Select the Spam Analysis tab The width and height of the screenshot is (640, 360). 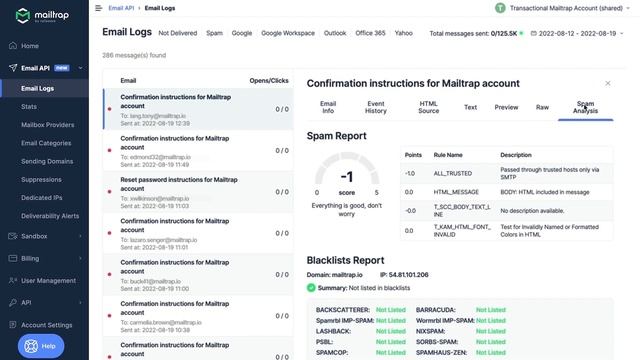tap(585, 107)
